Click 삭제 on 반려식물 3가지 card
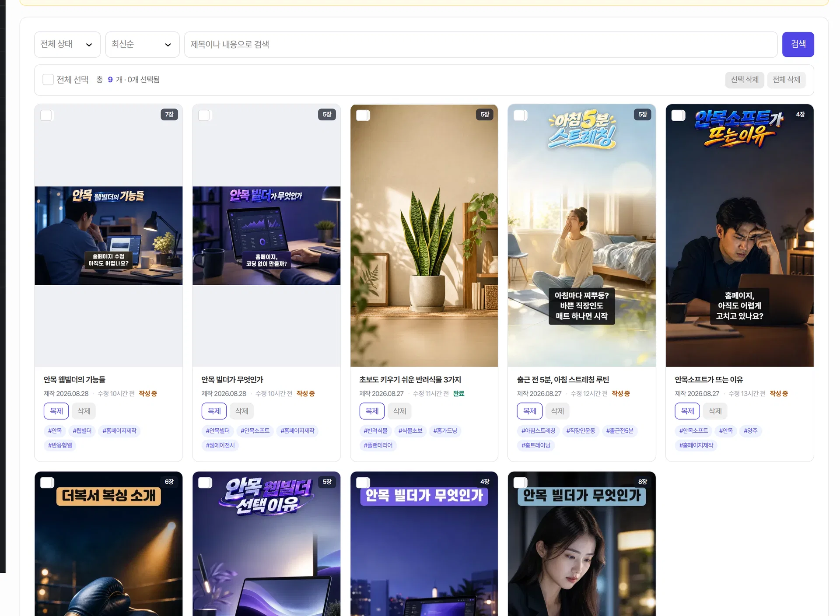840x616 pixels. tap(399, 411)
